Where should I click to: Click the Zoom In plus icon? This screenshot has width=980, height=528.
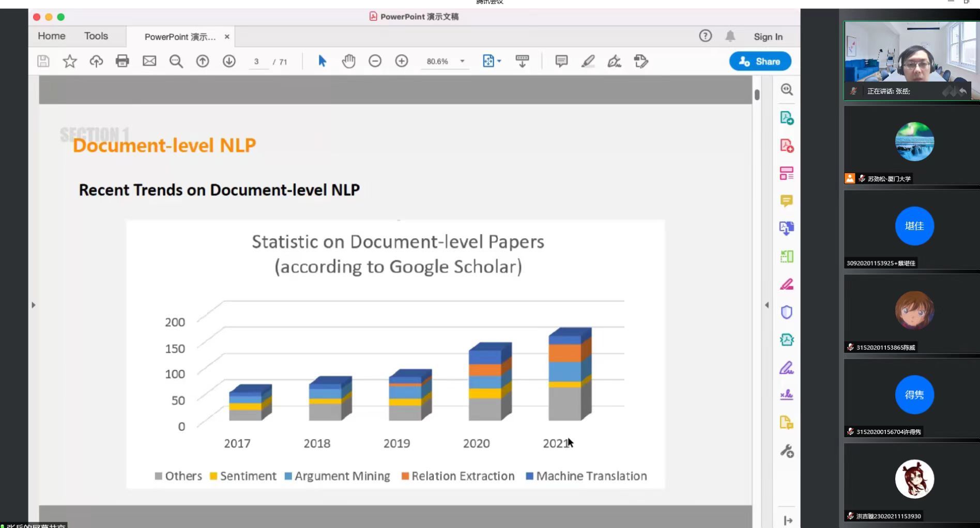click(x=402, y=61)
